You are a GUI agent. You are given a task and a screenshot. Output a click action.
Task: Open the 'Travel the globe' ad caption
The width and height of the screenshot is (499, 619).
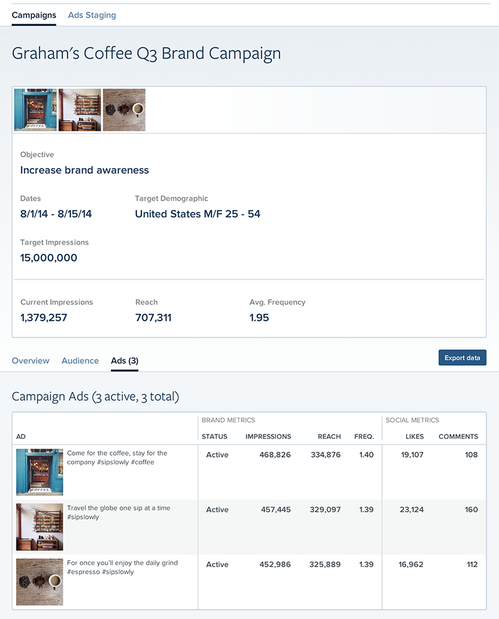click(118, 512)
